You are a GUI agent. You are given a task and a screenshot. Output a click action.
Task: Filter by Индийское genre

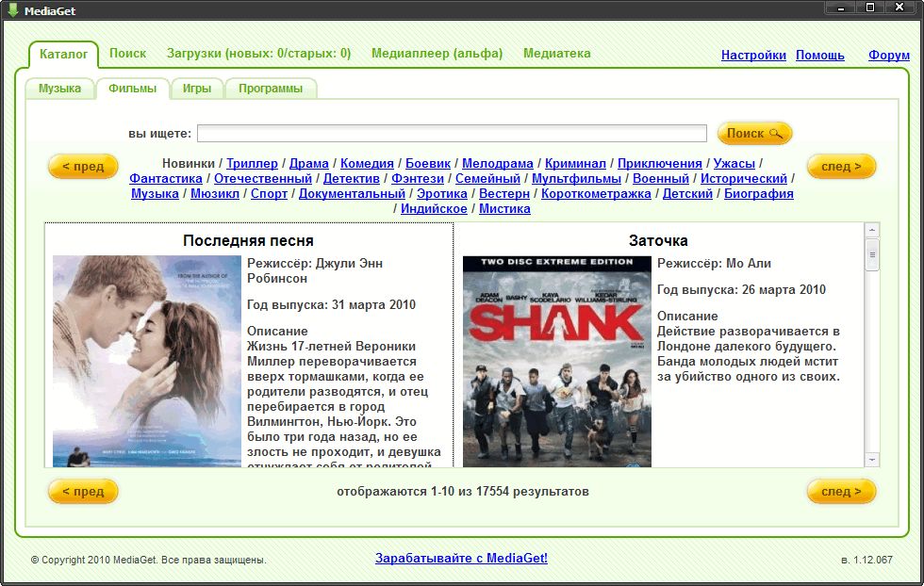[434, 209]
